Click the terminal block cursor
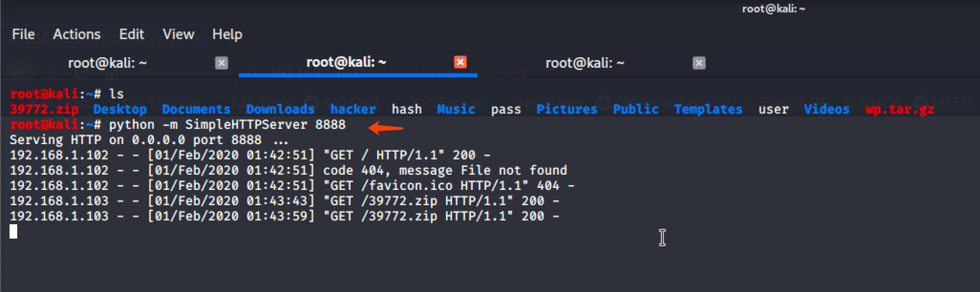This screenshot has width=980, height=292. pos(13,232)
